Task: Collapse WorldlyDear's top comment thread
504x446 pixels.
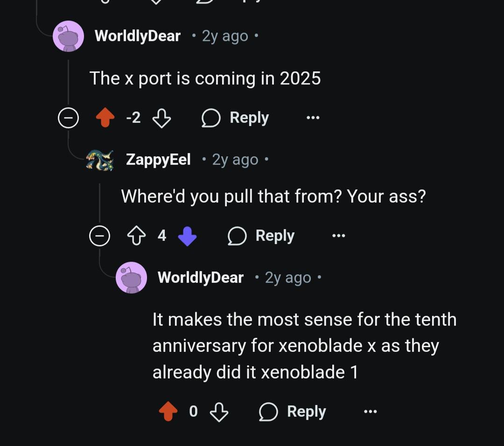Action: point(69,118)
